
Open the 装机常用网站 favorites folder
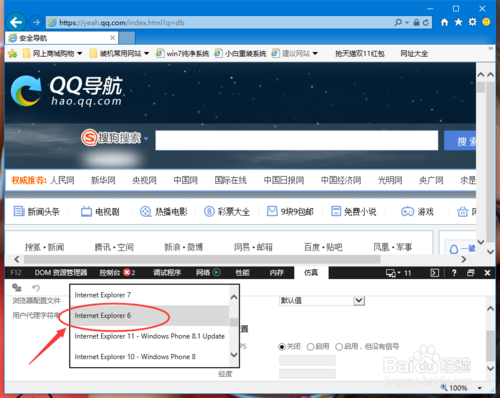click(x=119, y=53)
